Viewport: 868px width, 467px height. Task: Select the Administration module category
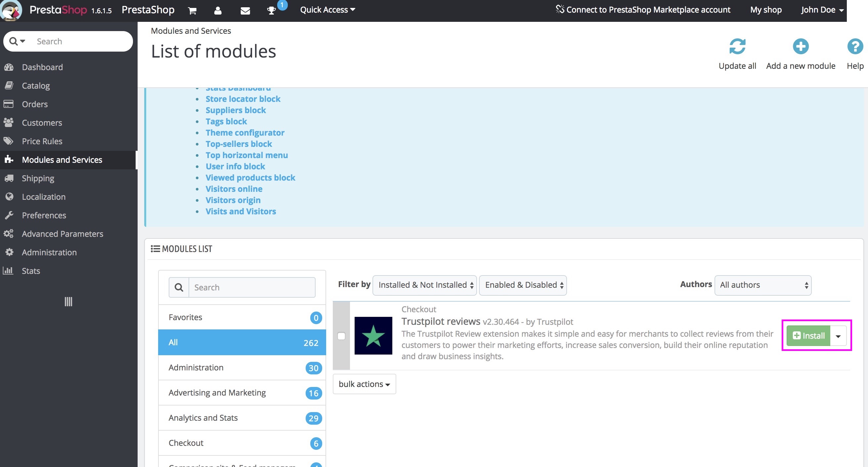point(242,367)
